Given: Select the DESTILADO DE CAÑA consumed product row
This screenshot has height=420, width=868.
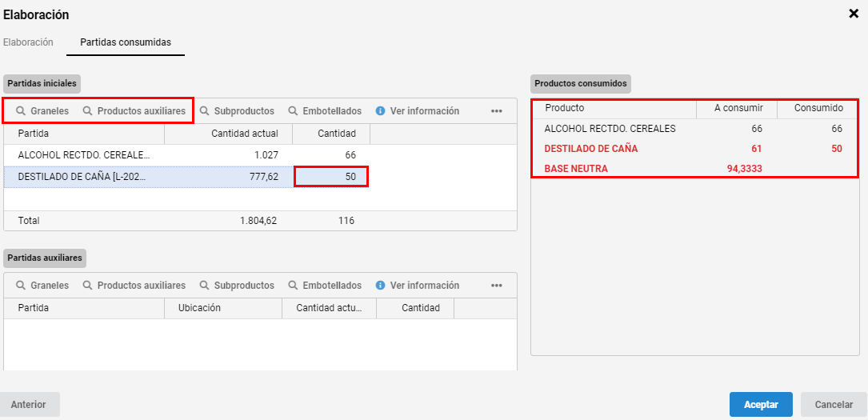Looking at the screenshot, I should 694,148.
